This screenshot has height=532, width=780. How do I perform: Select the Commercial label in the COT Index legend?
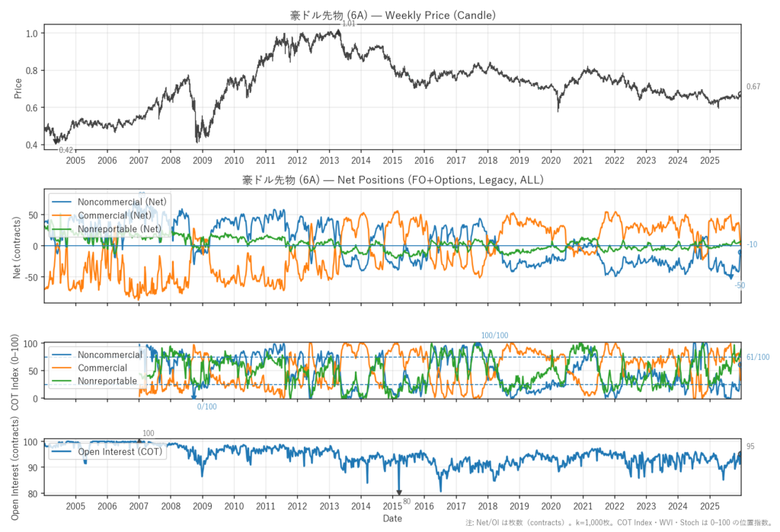[102, 368]
